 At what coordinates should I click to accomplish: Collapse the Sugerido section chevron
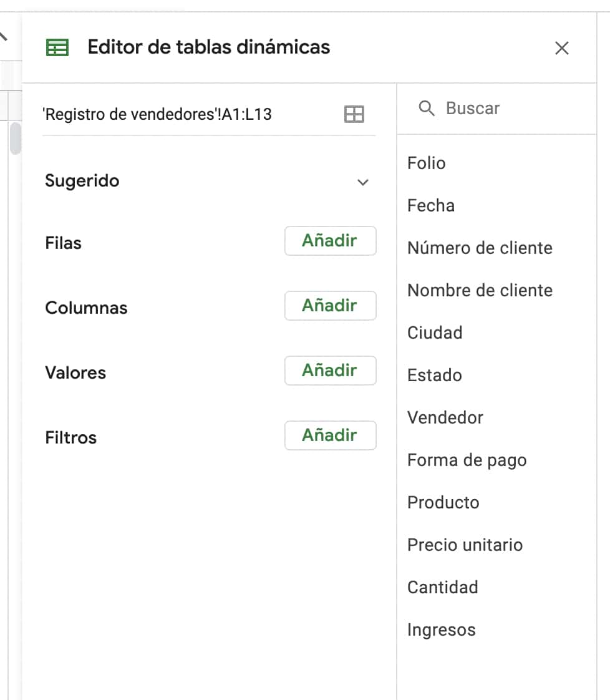[x=362, y=182]
